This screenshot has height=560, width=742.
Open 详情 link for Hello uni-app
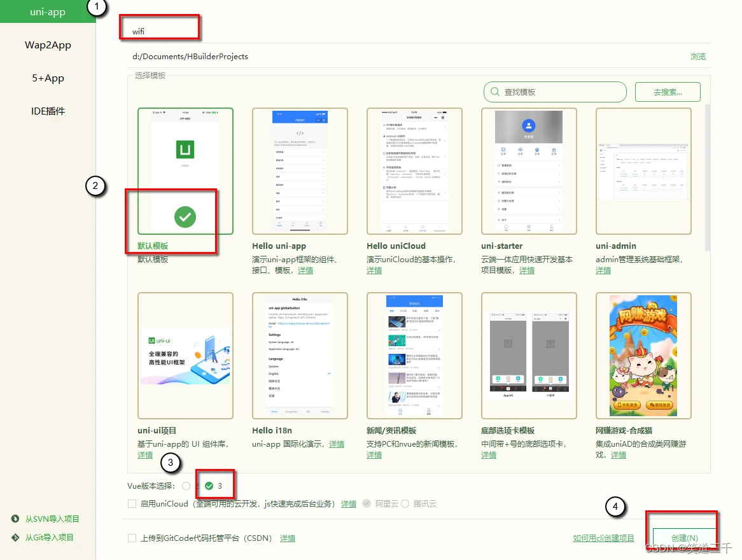[305, 270]
